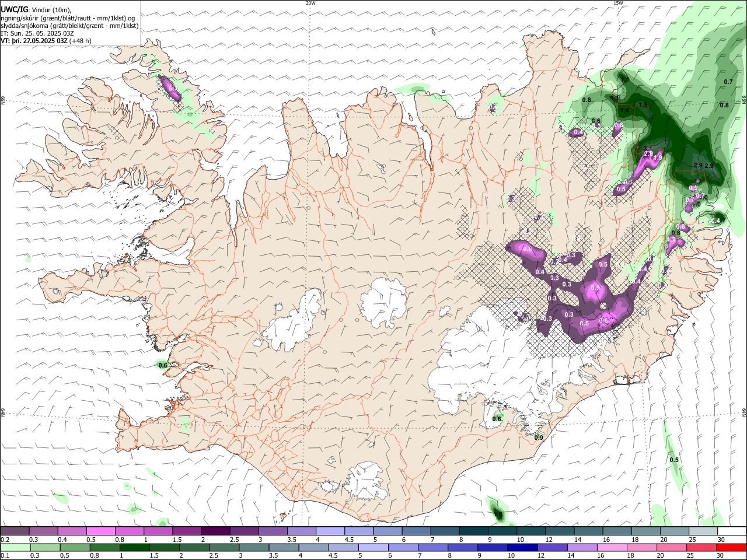
Task: Click the red 30 swatch in bottom legend row
Action: point(731,548)
